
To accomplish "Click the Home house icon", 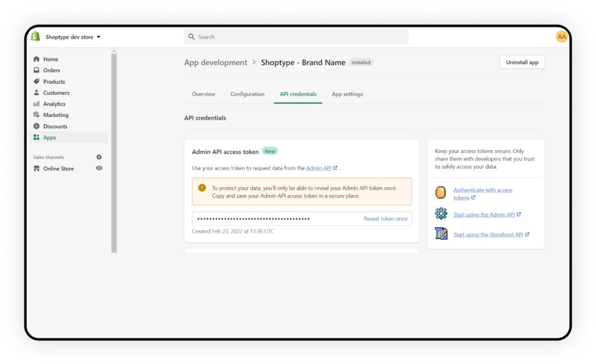I will click(37, 59).
